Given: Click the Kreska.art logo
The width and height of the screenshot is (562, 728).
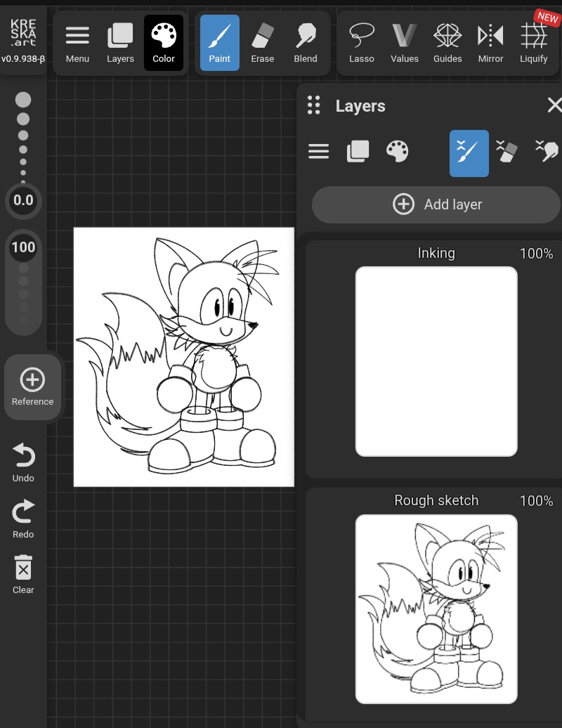Looking at the screenshot, I should point(23,32).
